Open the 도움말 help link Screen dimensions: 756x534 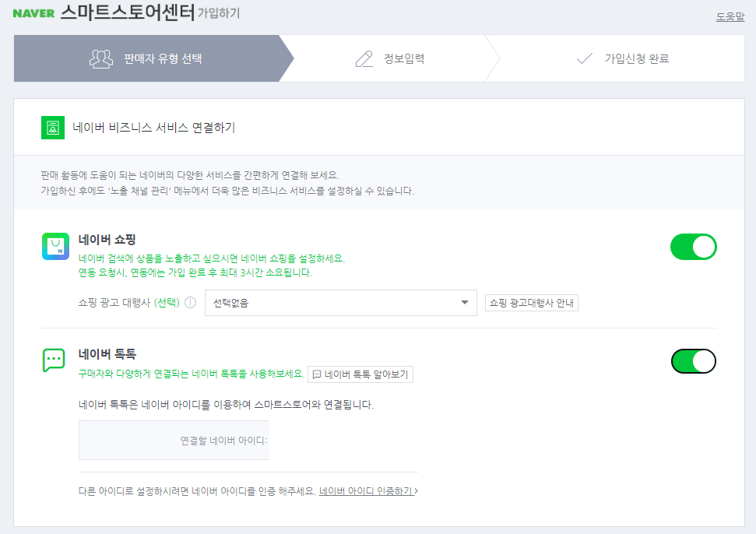[x=730, y=17]
